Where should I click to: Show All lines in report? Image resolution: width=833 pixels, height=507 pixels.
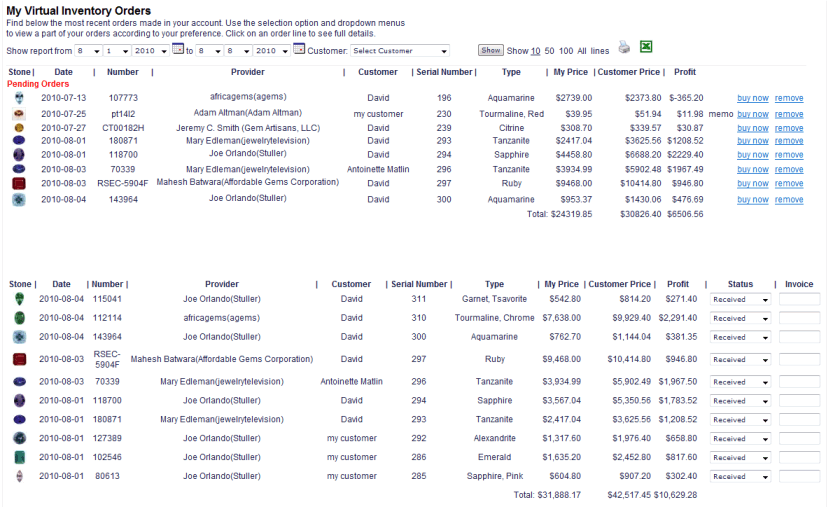(x=581, y=51)
